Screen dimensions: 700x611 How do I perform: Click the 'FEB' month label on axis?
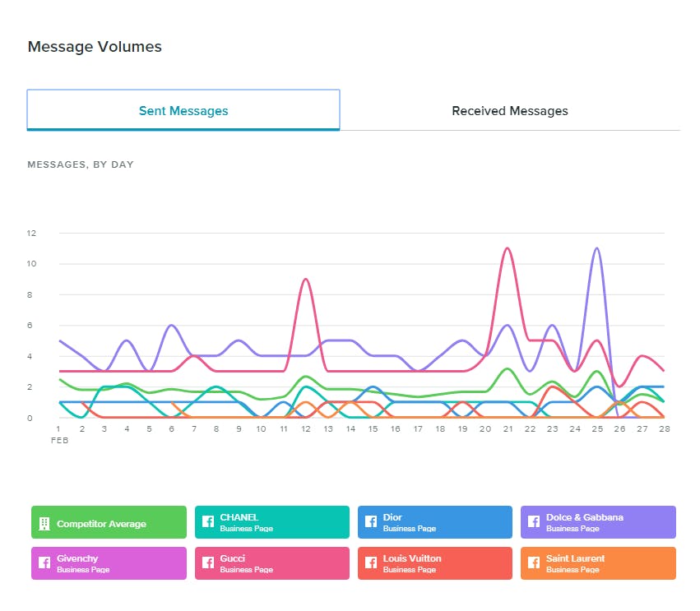click(59, 441)
